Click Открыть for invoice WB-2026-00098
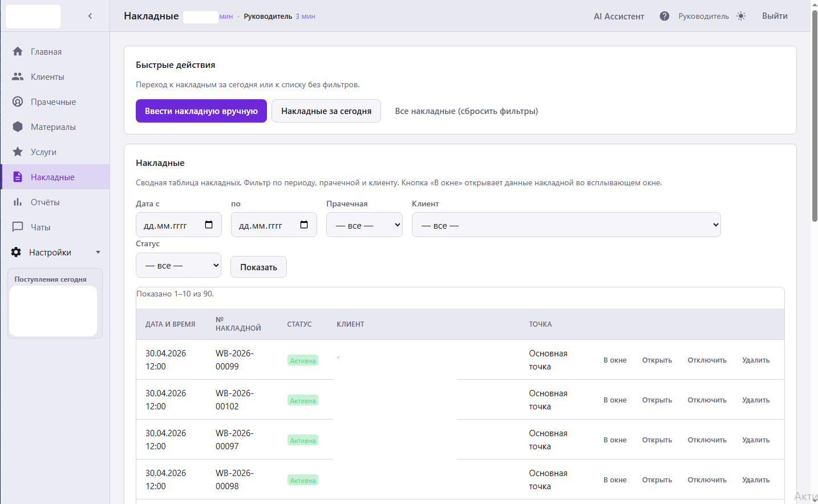 [657, 479]
